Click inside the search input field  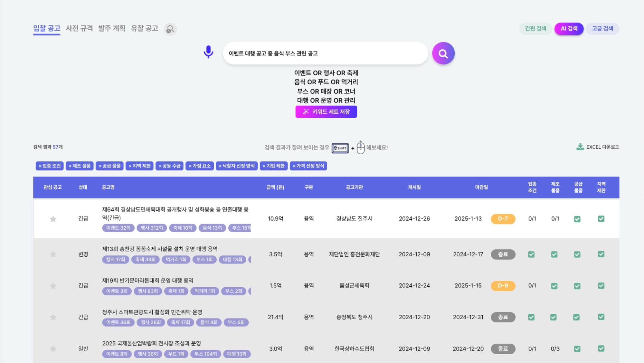click(325, 53)
